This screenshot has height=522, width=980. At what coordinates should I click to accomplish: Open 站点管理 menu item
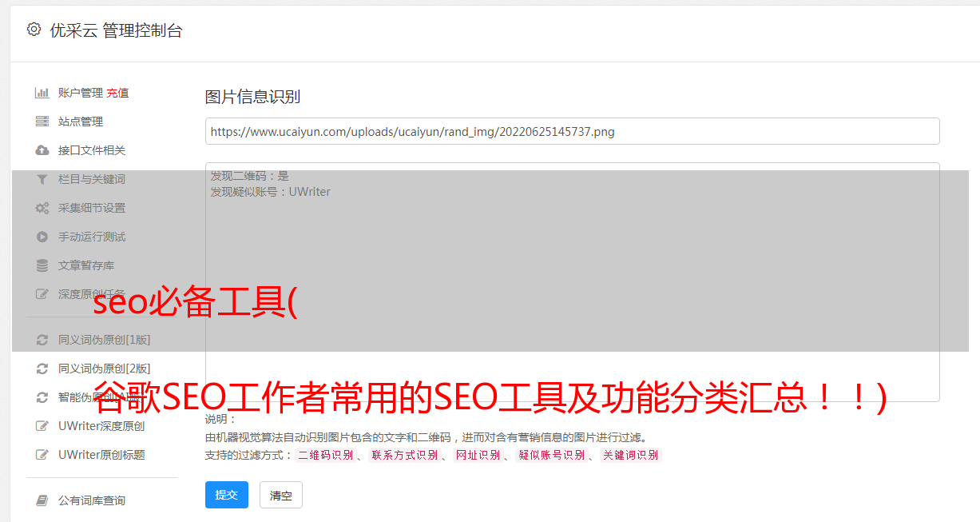coord(81,122)
